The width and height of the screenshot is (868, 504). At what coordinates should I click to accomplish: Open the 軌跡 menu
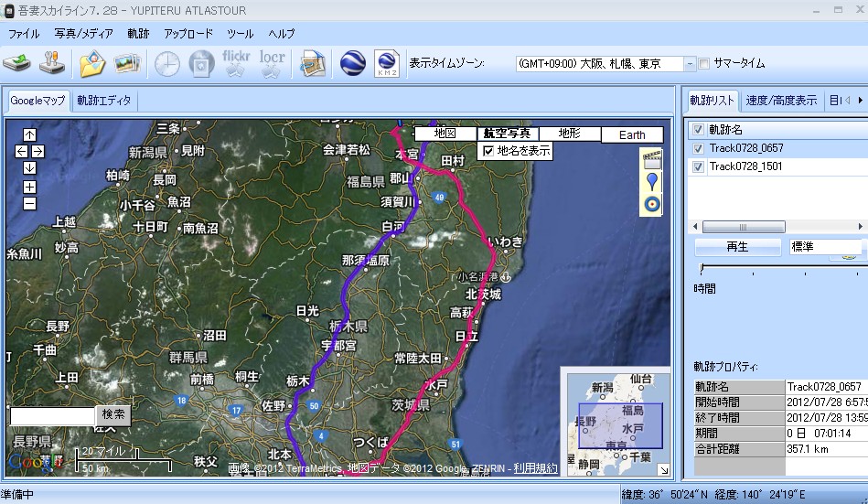click(x=138, y=33)
